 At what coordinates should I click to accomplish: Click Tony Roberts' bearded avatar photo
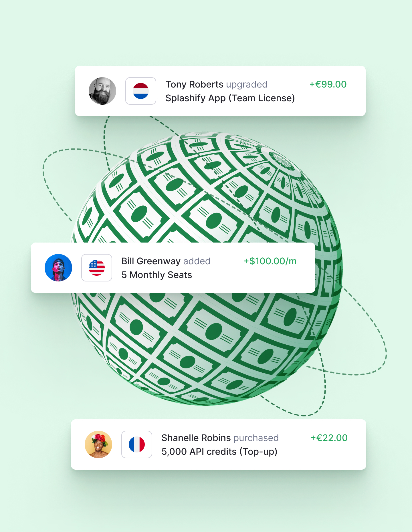tap(102, 91)
